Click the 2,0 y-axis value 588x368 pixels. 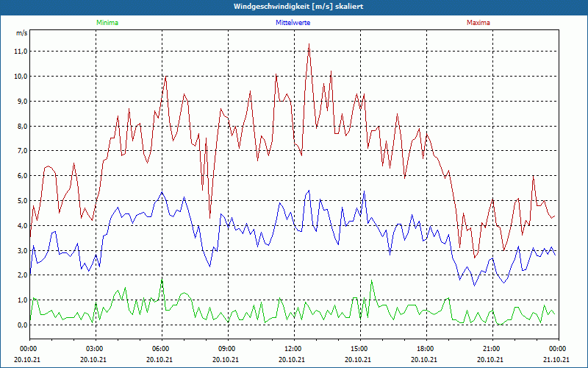[x=22, y=275]
